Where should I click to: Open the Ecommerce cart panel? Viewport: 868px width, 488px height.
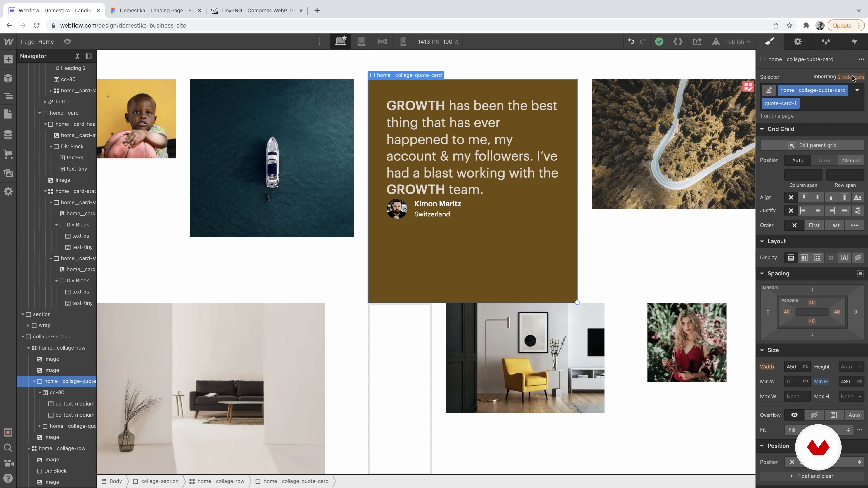click(8, 154)
